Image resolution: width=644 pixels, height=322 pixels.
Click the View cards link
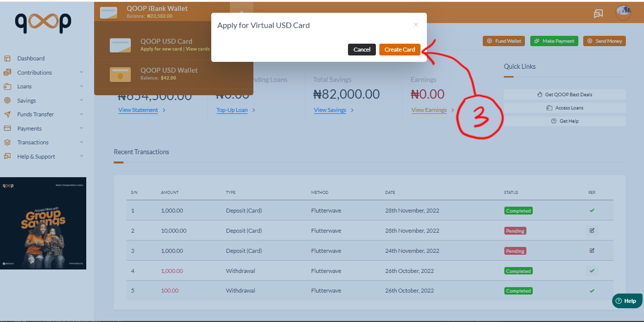198,49
